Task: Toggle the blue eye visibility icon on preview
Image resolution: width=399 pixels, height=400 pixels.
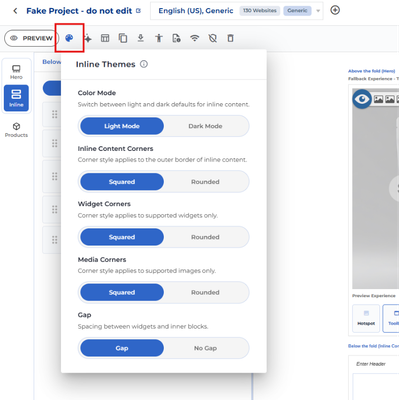Action: tap(362, 99)
